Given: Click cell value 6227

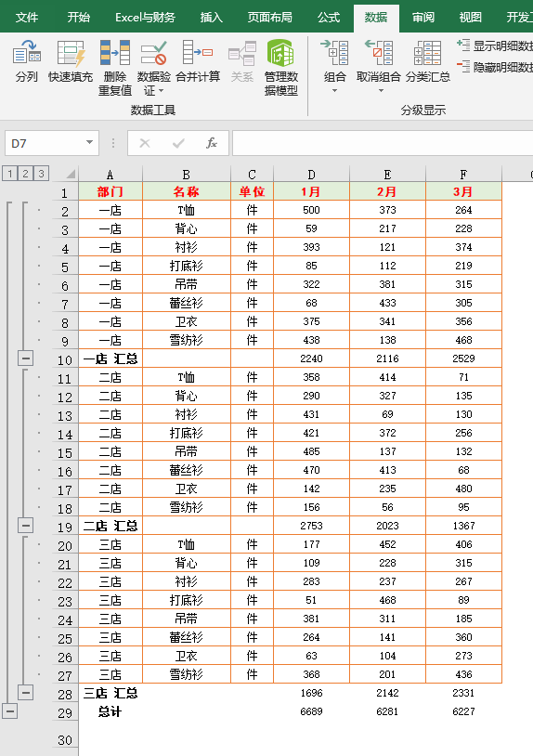Looking at the screenshot, I should (x=463, y=711).
